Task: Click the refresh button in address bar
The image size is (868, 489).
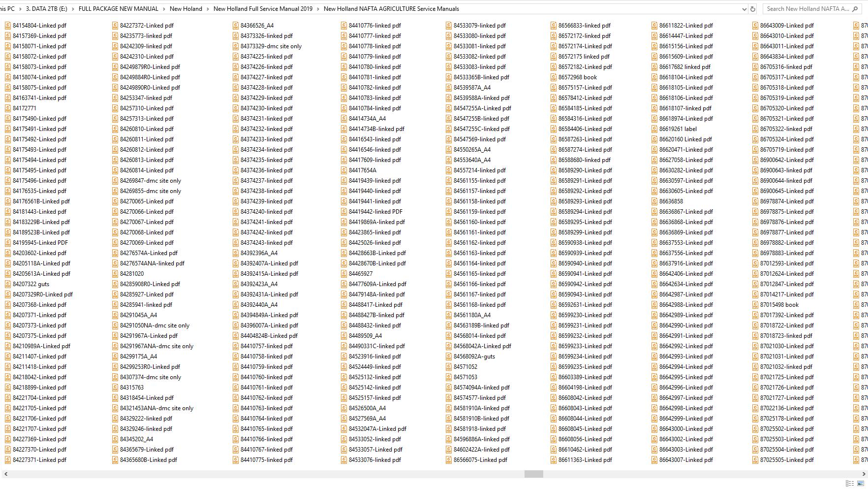Action: click(752, 9)
